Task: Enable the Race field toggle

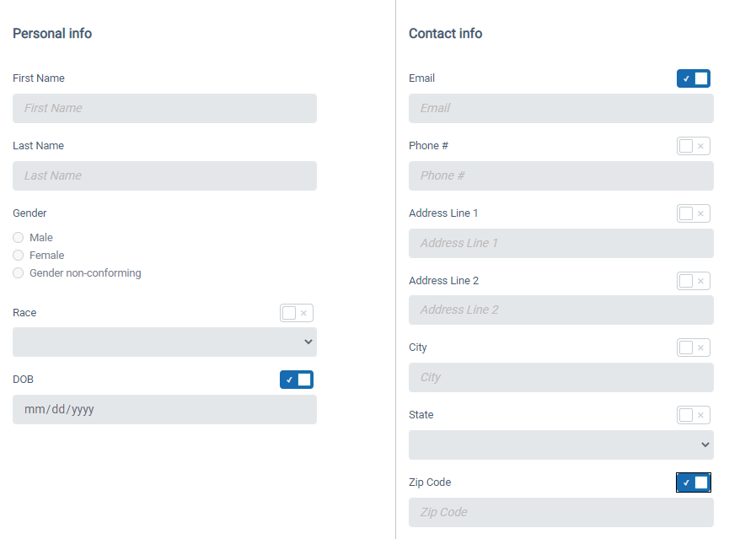Action: pyautogui.click(x=297, y=313)
